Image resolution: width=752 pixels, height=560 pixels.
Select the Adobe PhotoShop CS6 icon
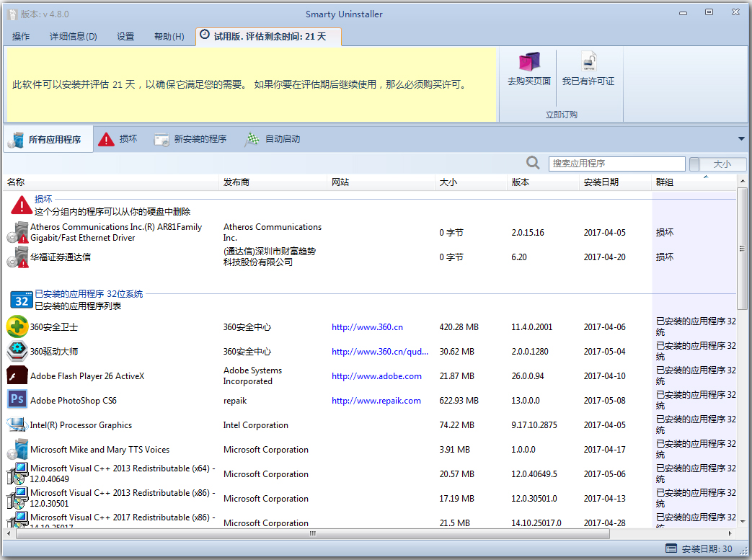coord(17,399)
